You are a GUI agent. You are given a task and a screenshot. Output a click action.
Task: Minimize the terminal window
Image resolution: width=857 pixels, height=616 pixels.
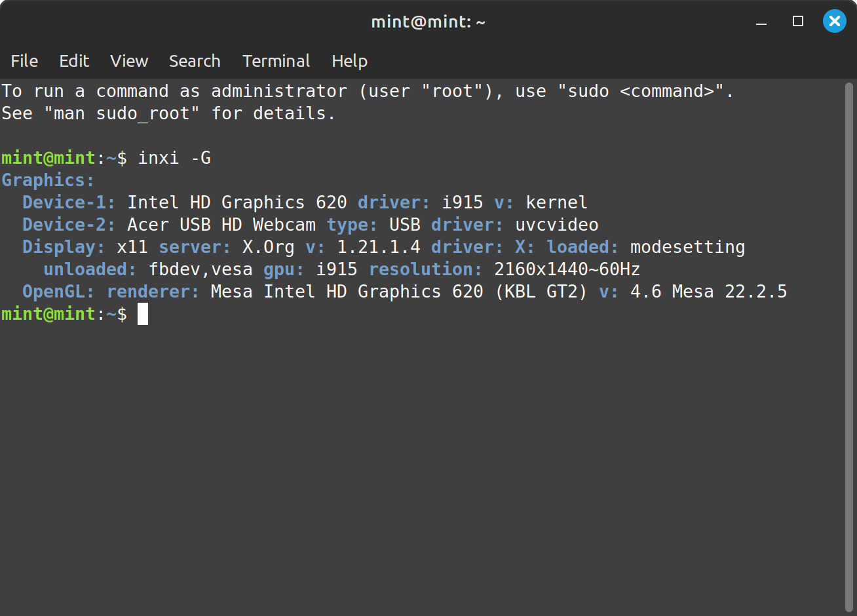point(761,22)
